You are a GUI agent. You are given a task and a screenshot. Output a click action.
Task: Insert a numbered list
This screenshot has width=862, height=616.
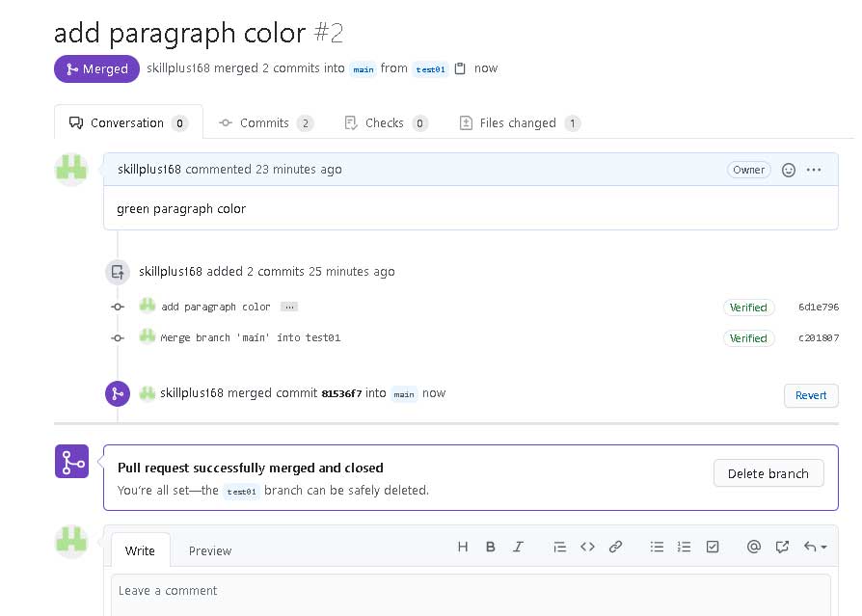pyautogui.click(x=685, y=547)
